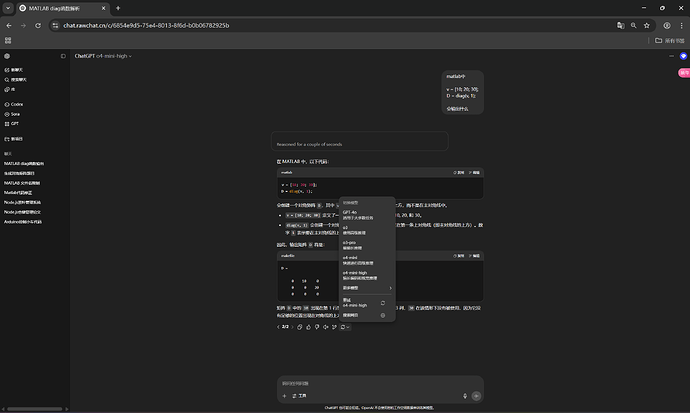Image resolution: width=690 pixels, height=413 pixels.
Task: Open the tab search dropdown
Action: pyautogui.click(x=8, y=8)
